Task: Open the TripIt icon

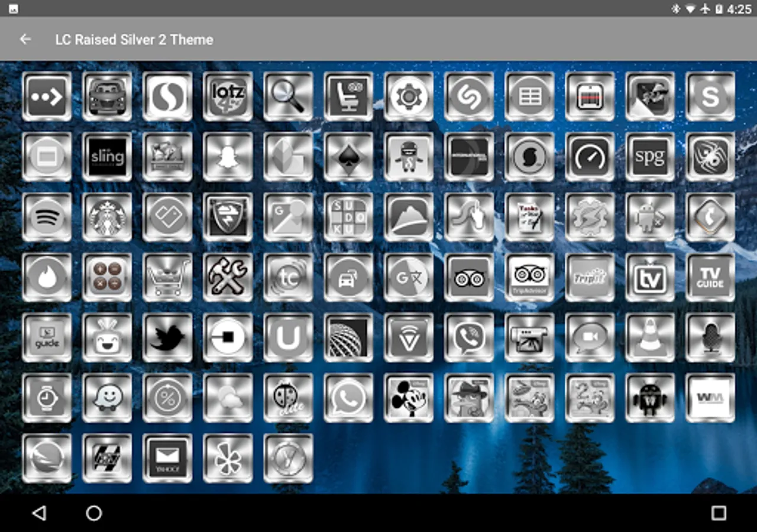Action: 590,277
